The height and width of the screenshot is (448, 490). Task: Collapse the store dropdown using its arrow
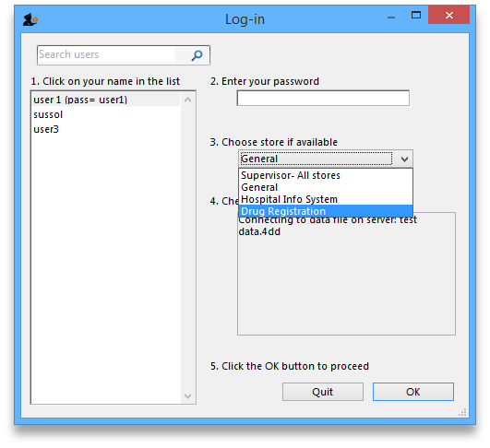pyautogui.click(x=405, y=159)
